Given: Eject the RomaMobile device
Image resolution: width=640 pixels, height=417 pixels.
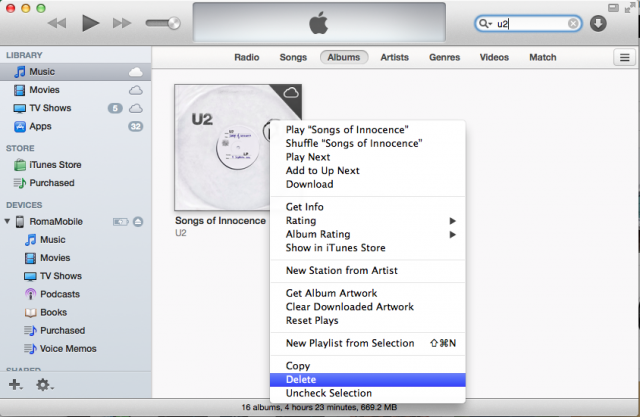Looking at the screenshot, I should pos(138,222).
